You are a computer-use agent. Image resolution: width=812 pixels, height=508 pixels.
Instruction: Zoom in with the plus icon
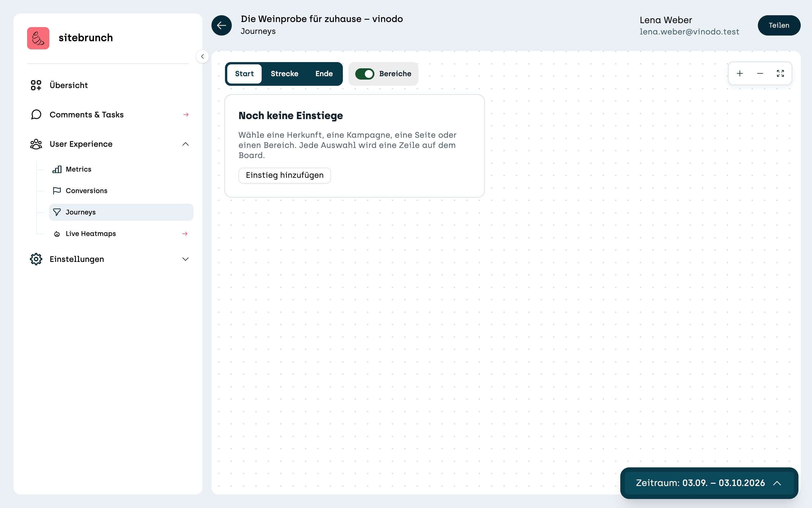[x=740, y=74]
